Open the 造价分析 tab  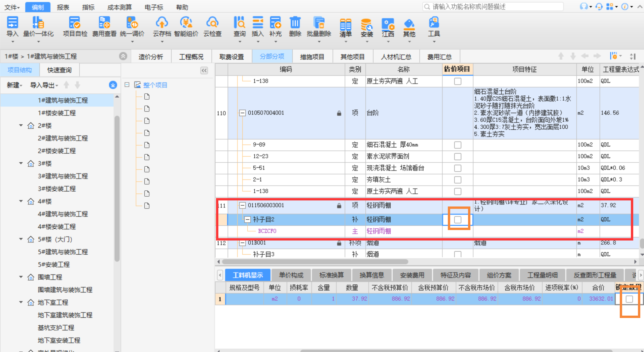point(151,57)
